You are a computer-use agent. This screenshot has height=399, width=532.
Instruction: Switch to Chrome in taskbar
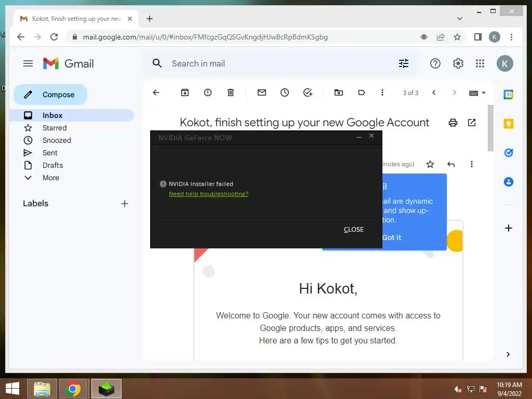click(73, 389)
